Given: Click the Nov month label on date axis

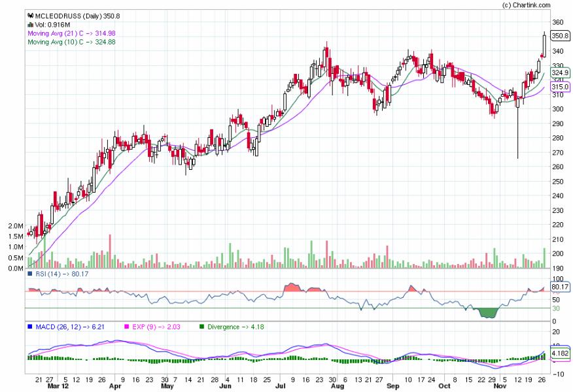Looking at the screenshot, I should click(x=500, y=386).
